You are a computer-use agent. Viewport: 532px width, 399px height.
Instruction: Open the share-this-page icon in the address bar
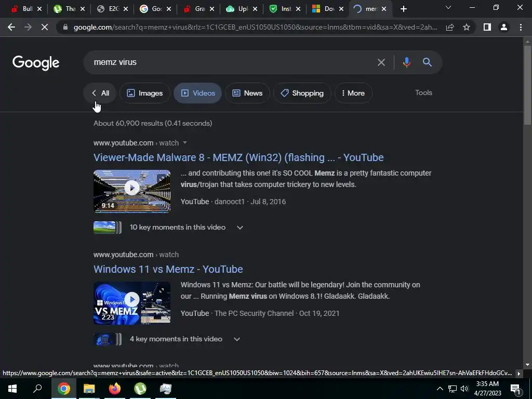tap(450, 27)
